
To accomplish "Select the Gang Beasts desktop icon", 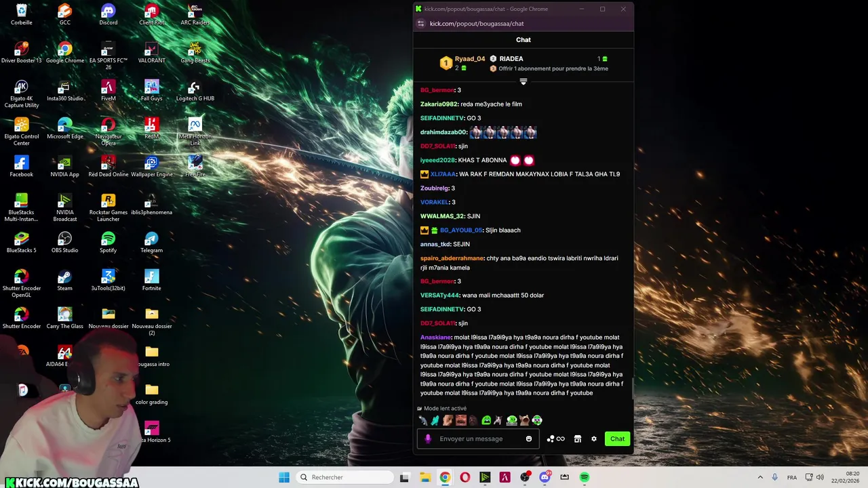I will [195, 52].
